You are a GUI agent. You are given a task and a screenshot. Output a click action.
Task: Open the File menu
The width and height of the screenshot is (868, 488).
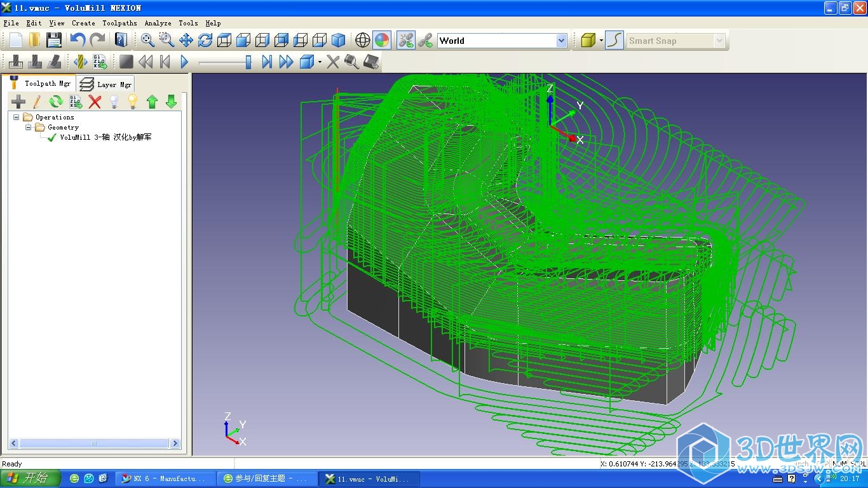11,23
